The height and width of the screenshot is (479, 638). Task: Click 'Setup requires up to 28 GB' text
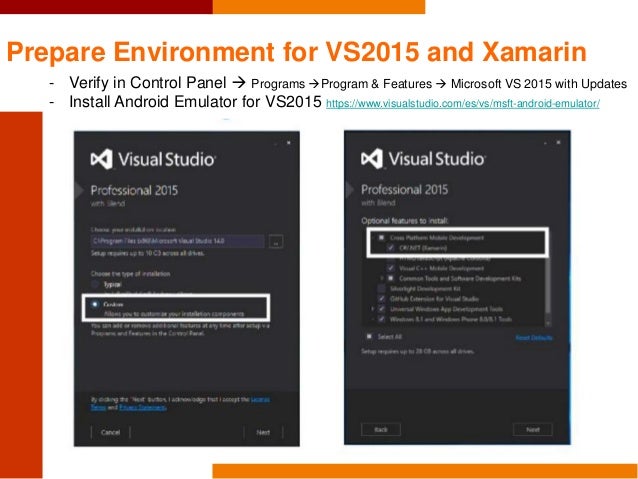(x=417, y=351)
